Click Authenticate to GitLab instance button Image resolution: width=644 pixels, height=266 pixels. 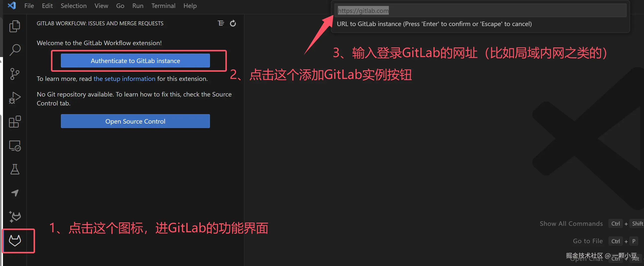coord(135,61)
